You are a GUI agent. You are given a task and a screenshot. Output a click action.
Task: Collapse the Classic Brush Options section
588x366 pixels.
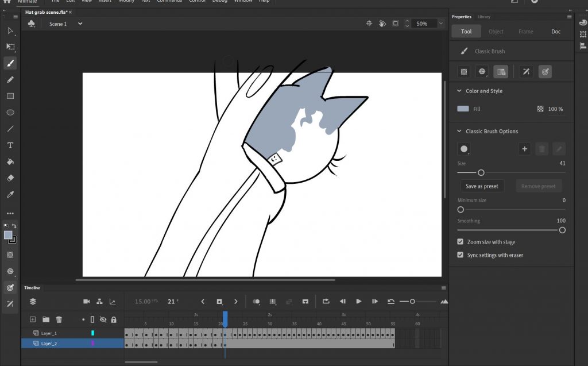point(459,132)
